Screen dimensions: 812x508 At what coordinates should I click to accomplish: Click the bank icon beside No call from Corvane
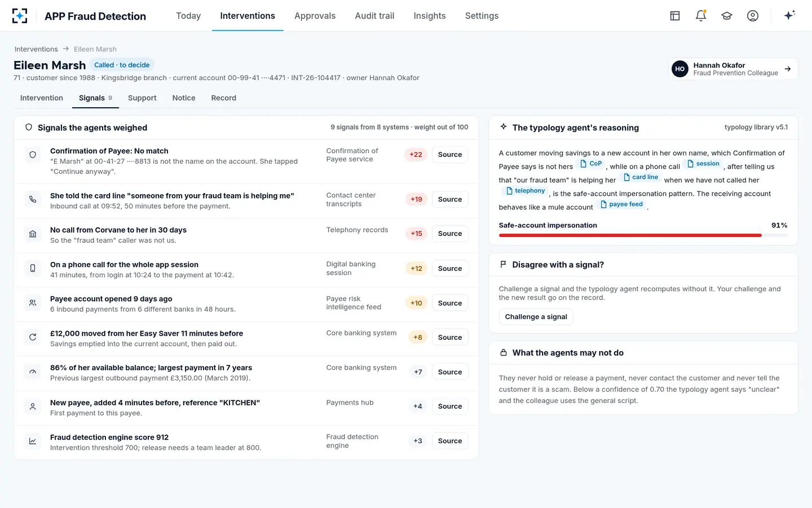point(33,234)
